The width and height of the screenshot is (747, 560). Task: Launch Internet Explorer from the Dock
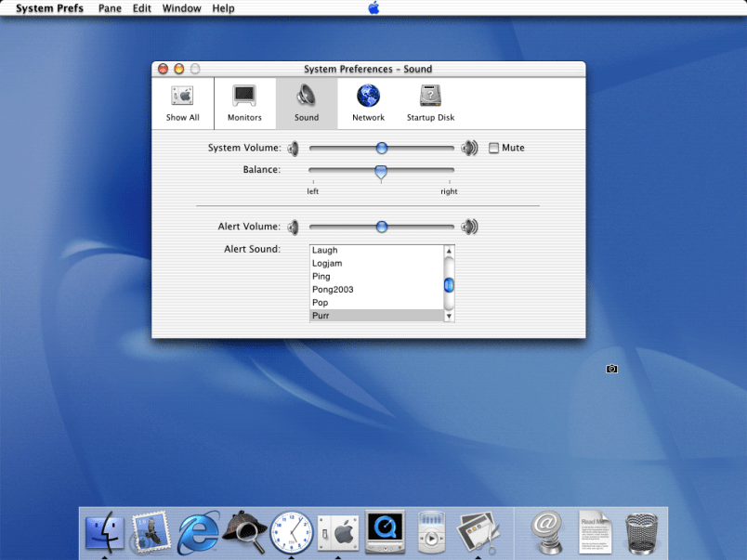(199, 532)
